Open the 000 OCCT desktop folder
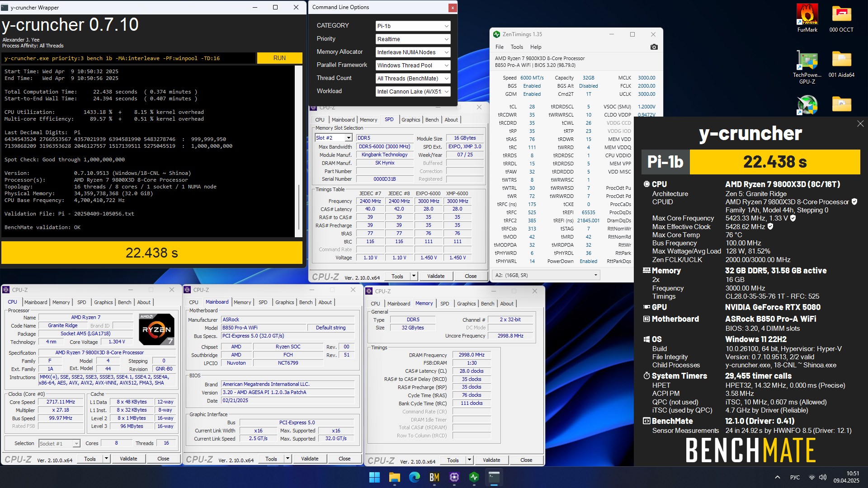Viewport: 868px width, 488px height. click(841, 18)
